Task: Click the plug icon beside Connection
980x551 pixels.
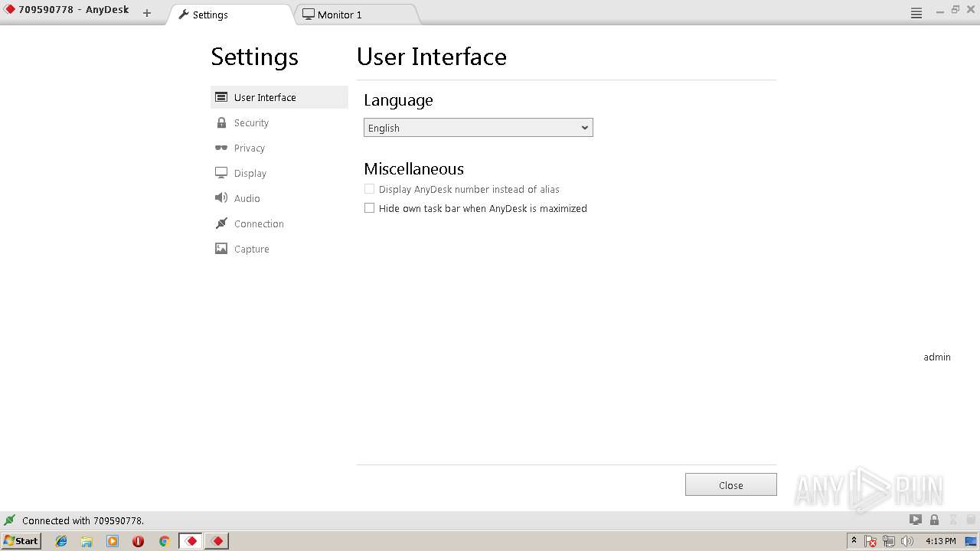Action: [x=221, y=223]
